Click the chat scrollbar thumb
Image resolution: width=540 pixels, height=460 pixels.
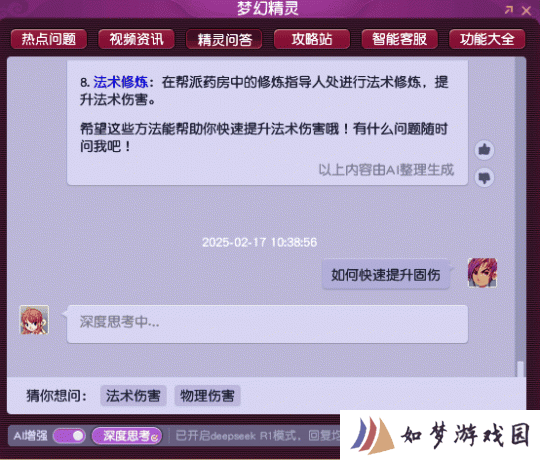520,369
